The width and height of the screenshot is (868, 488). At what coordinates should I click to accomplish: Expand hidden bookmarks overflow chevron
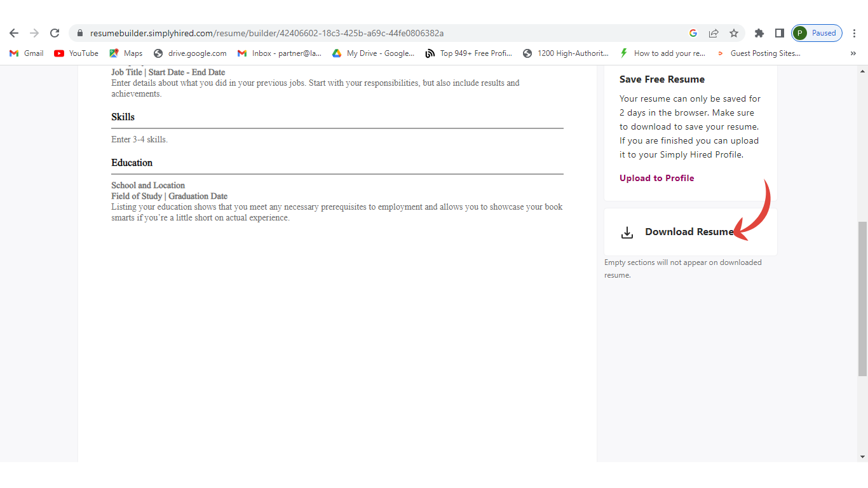tap(853, 53)
